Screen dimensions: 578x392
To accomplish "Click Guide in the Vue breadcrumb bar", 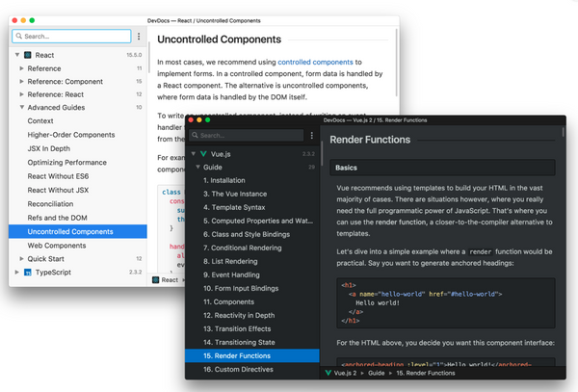I will tap(376, 373).
